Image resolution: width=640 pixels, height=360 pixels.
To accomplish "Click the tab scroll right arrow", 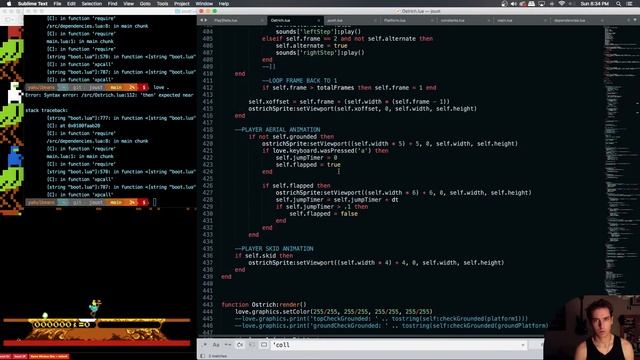I will click(x=205, y=20).
